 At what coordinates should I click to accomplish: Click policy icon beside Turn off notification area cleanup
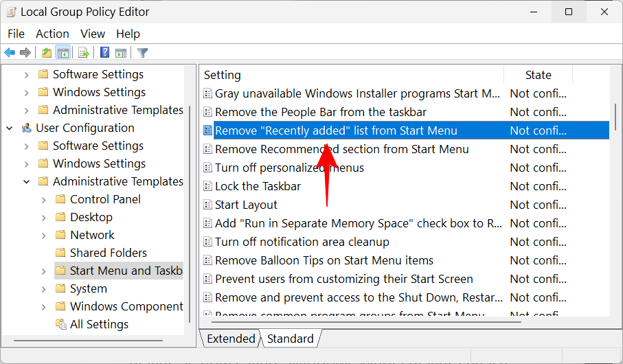(208, 242)
